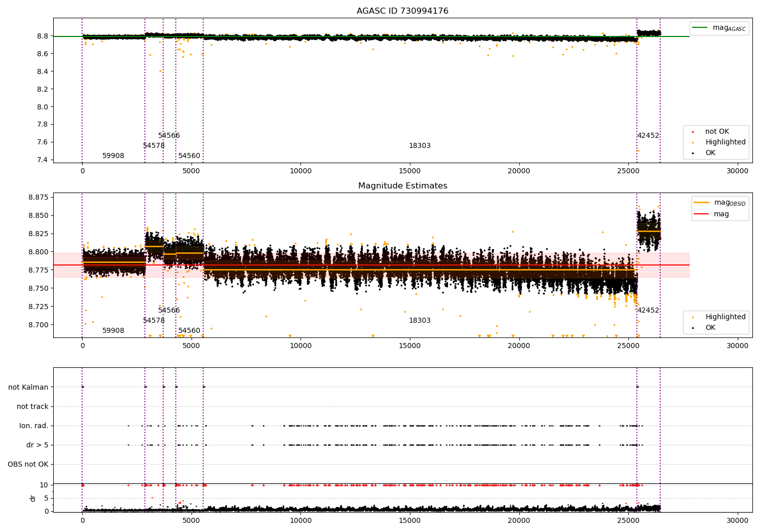Click obsid label 42452 in the top plot
Screen dimensions: 760x532
(648, 136)
